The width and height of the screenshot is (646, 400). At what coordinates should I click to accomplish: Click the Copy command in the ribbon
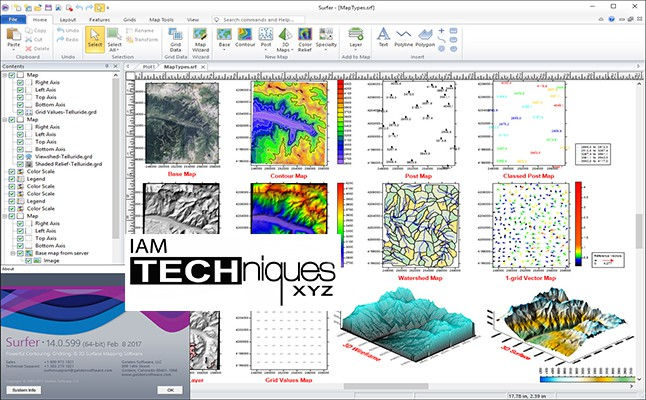tap(36, 30)
